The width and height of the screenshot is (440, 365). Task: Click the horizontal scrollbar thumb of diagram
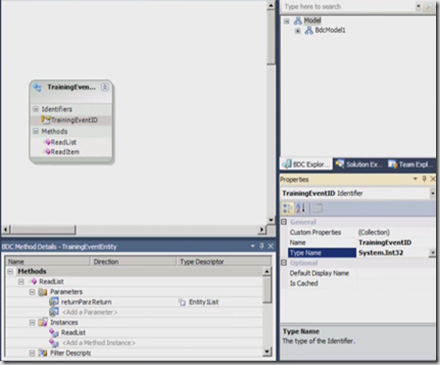tap(43, 230)
